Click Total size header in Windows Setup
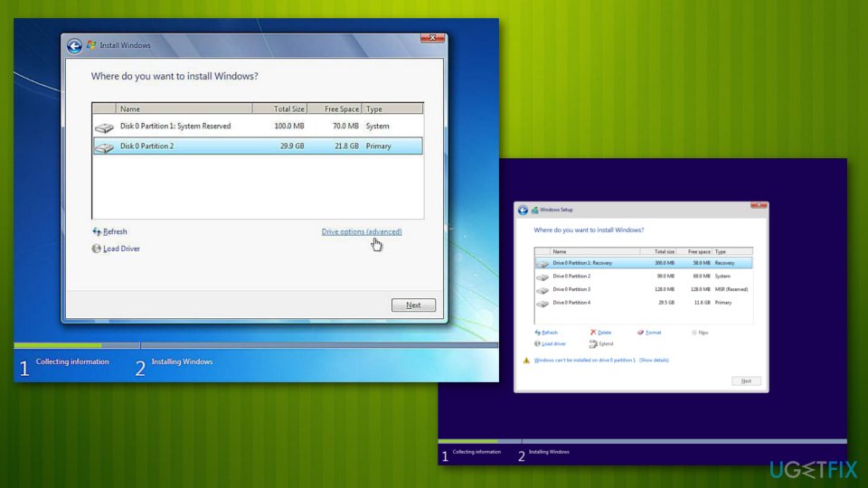Viewport: 868px width, 488px height. 658,251
